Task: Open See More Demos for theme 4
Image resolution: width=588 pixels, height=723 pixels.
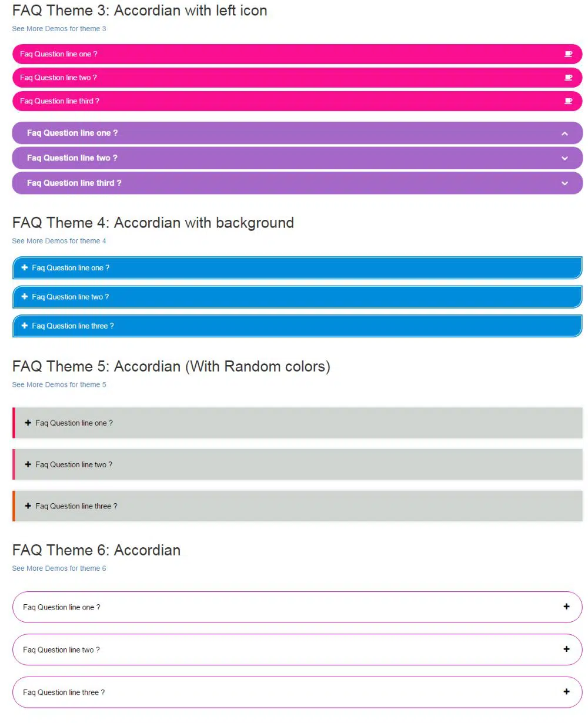Action: tap(59, 241)
